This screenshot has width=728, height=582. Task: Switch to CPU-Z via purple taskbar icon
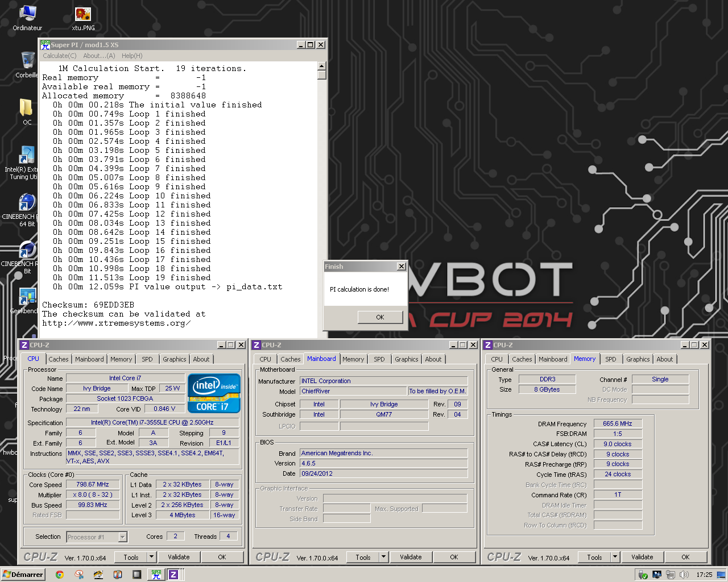pyautogui.click(x=173, y=575)
